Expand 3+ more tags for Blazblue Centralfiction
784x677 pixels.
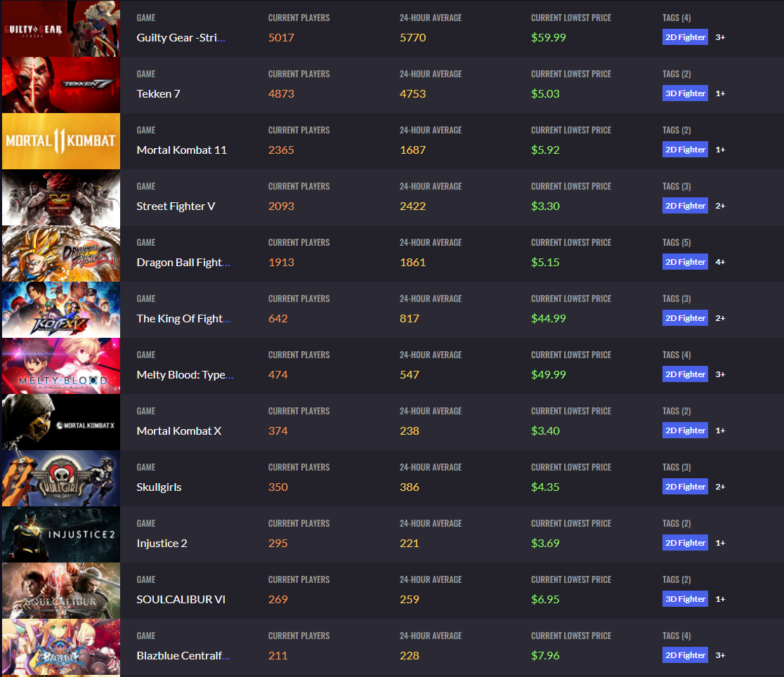[720, 655]
